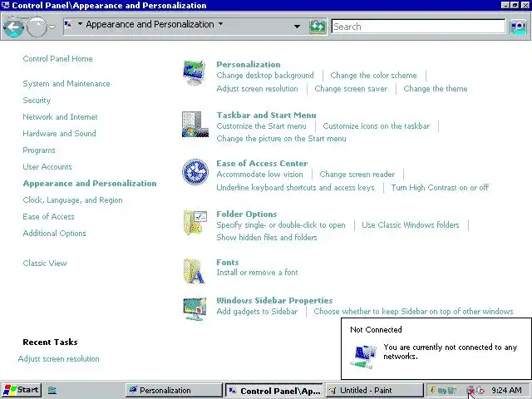
Task: Click Underline keyboard shortcuts and access keys
Action: pyautogui.click(x=296, y=187)
